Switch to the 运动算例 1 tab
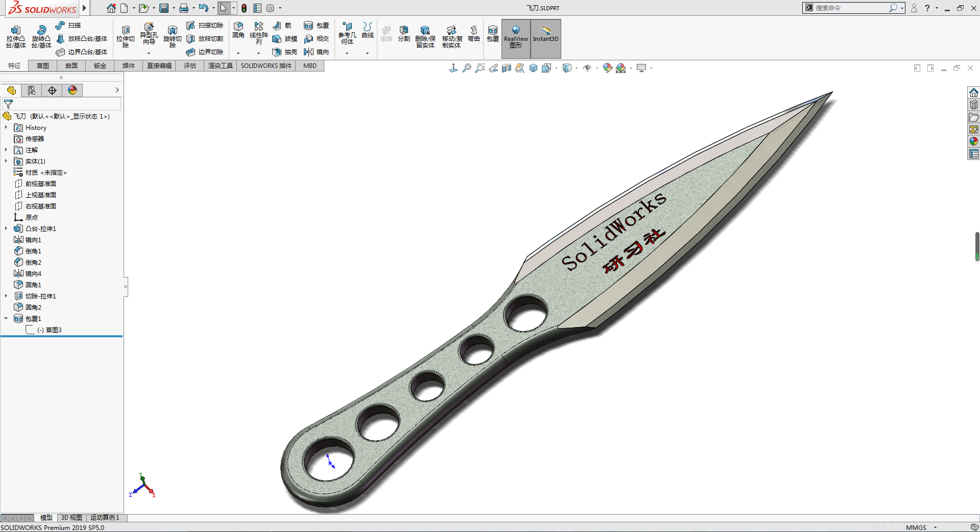 point(105,518)
